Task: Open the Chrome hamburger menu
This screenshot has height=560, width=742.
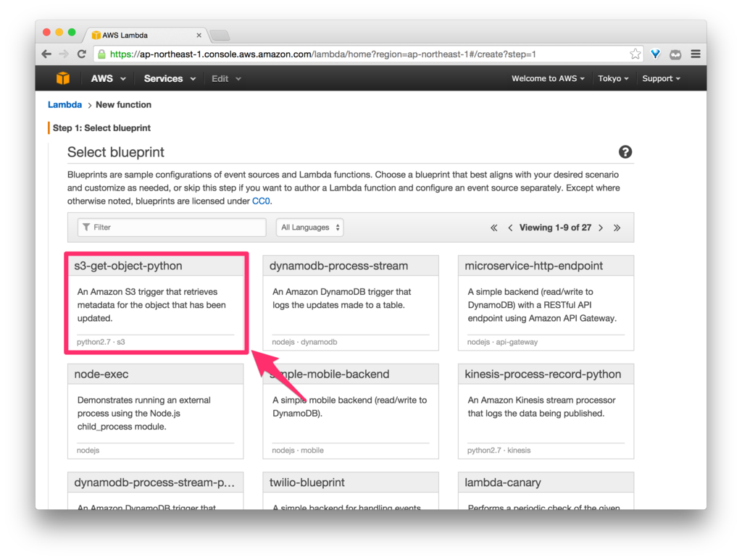Action: (x=696, y=54)
